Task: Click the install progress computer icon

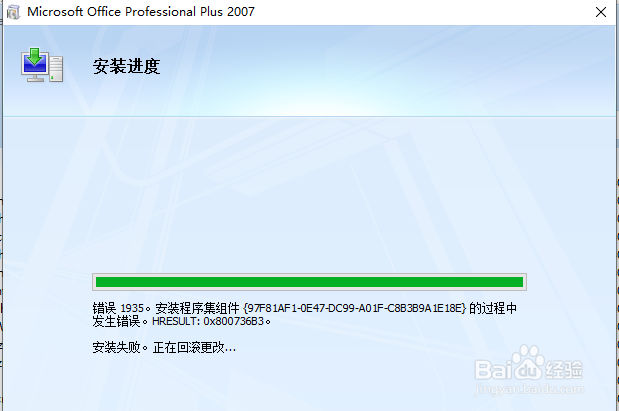Action: pyautogui.click(x=42, y=65)
